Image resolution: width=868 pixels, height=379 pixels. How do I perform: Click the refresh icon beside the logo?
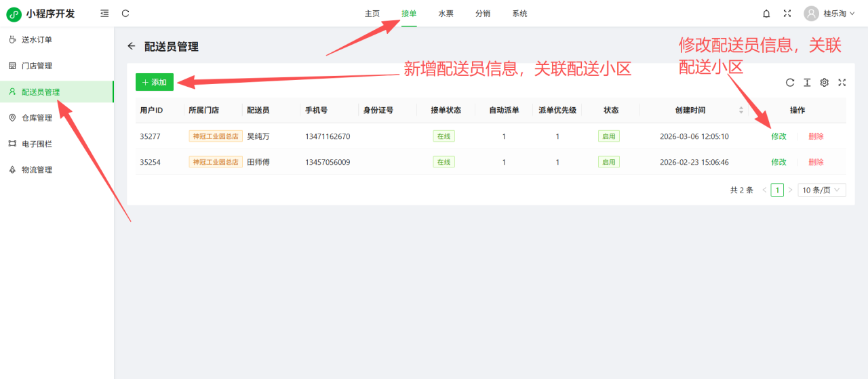pyautogui.click(x=125, y=14)
